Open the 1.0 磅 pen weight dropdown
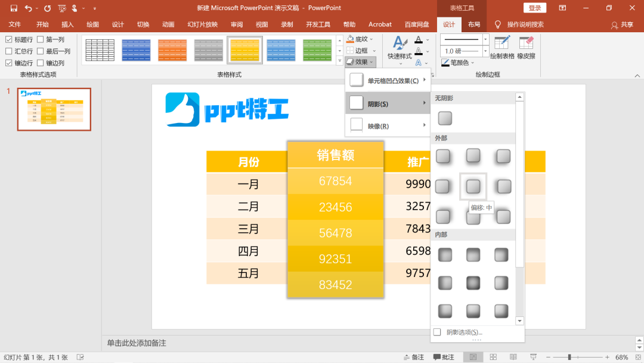This screenshot has height=363, width=644. click(485, 51)
